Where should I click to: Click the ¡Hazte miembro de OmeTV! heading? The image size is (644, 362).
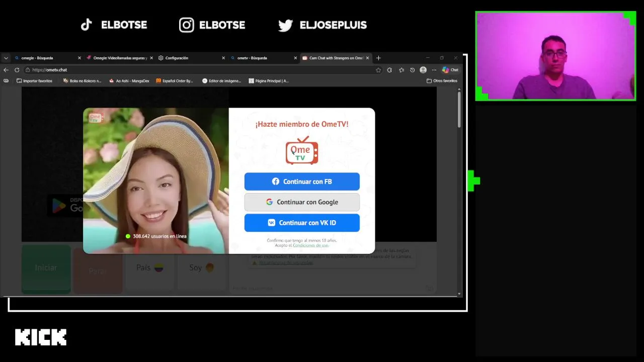302,124
